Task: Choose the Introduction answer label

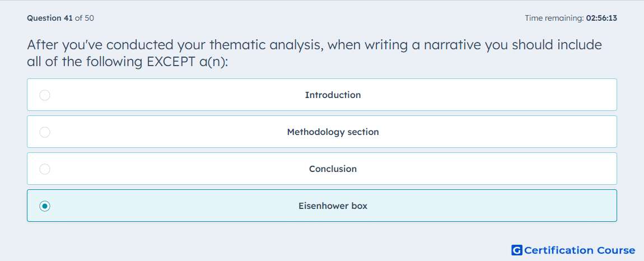Action: coord(333,95)
